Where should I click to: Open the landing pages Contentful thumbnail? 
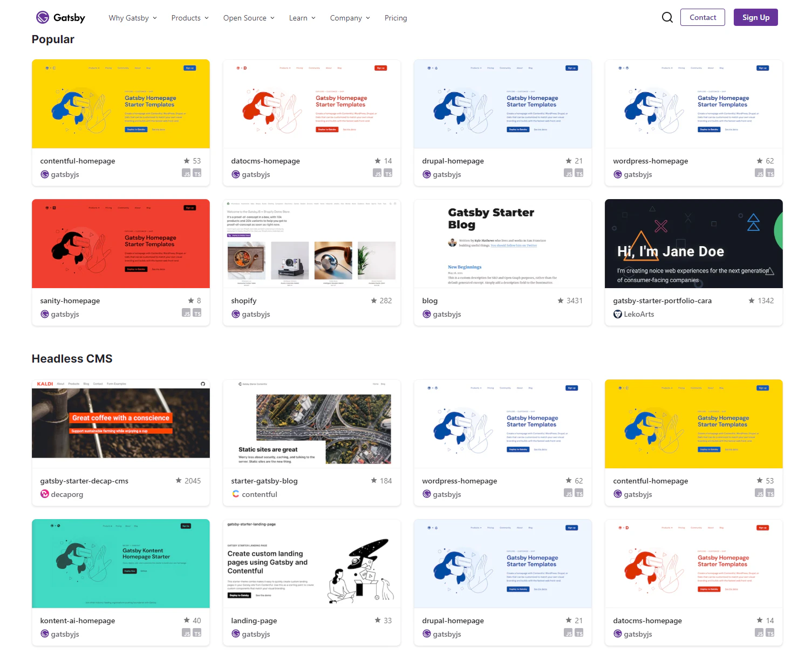312,563
